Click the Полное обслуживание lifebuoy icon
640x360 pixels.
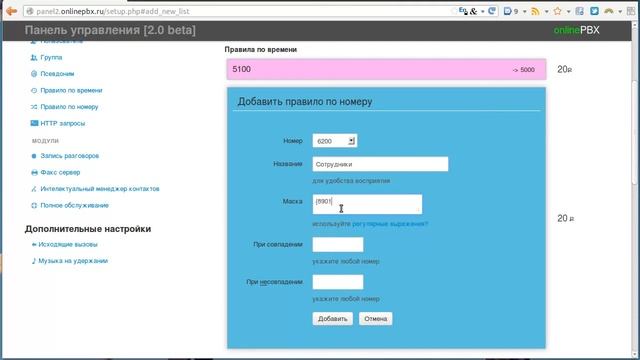pos(34,205)
